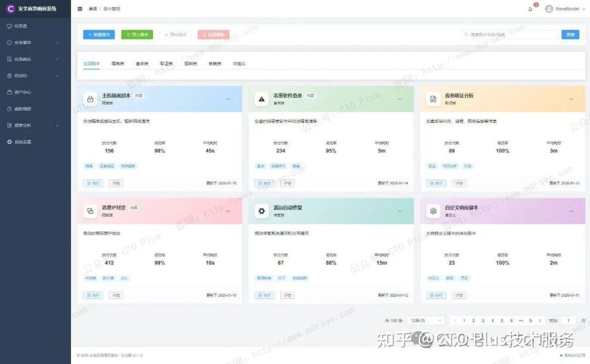Expand the 应急响应 sidebar submenu
The height and width of the screenshot is (364, 590).
(x=57, y=59)
